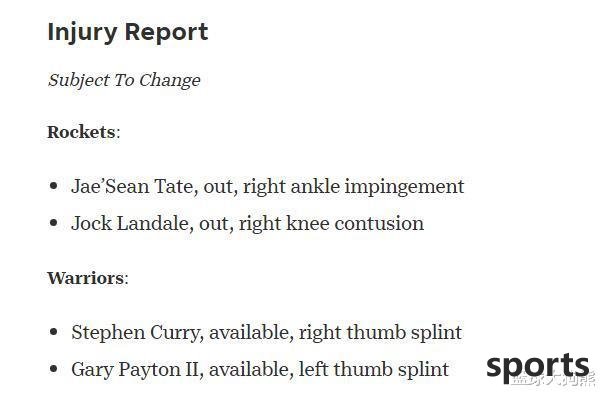Click the phrase right thumb splint
Viewport: 604px width, 397px height.
380,333
